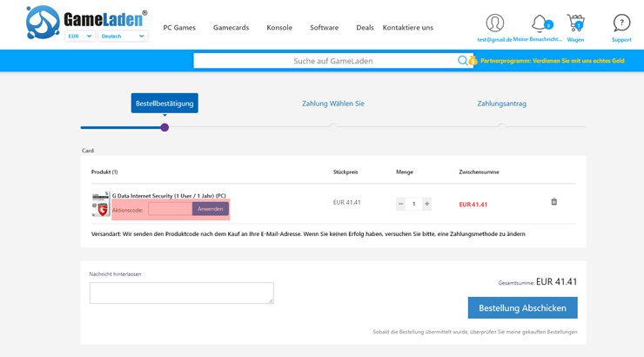Screen dimensions: 644x357
Task: Open the Support question-mark icon
Action: (621, 23)
